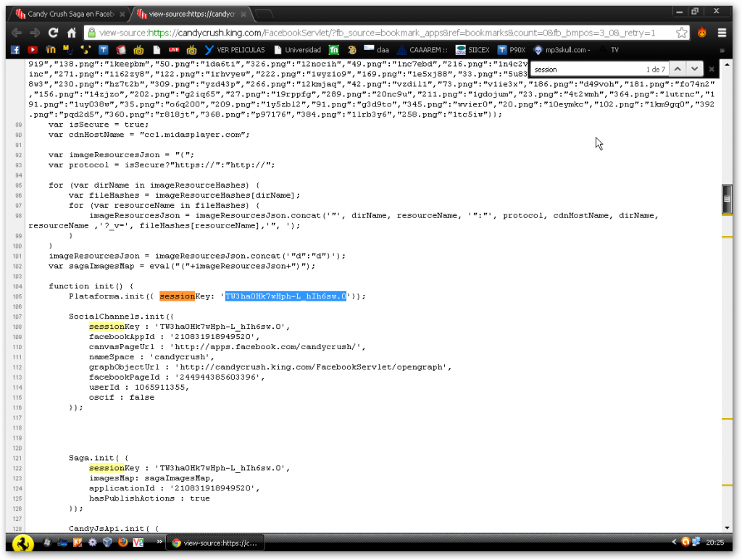Click the 'function init()' line
This screenshot has width=742, height=560.
tap(91, 286)
